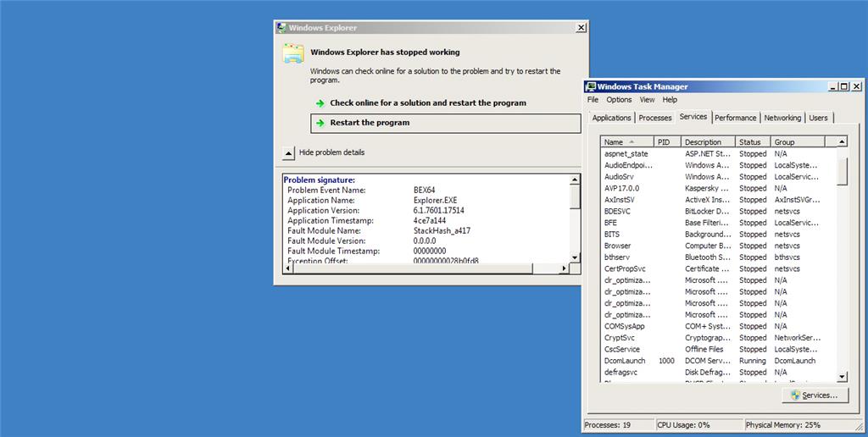
Task: Minimize the Windows Task Manager window
Action: pyautogui.click(x=833, y=87)
